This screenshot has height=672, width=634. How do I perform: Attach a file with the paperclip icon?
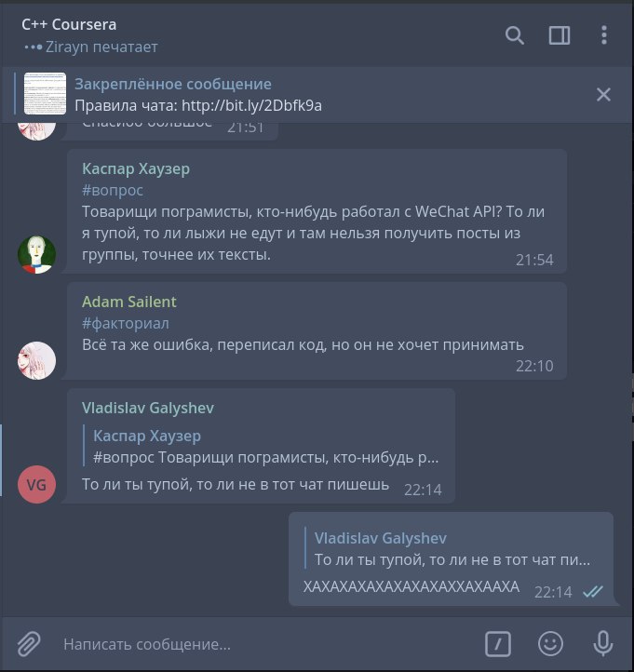click(x=29, y=644)
